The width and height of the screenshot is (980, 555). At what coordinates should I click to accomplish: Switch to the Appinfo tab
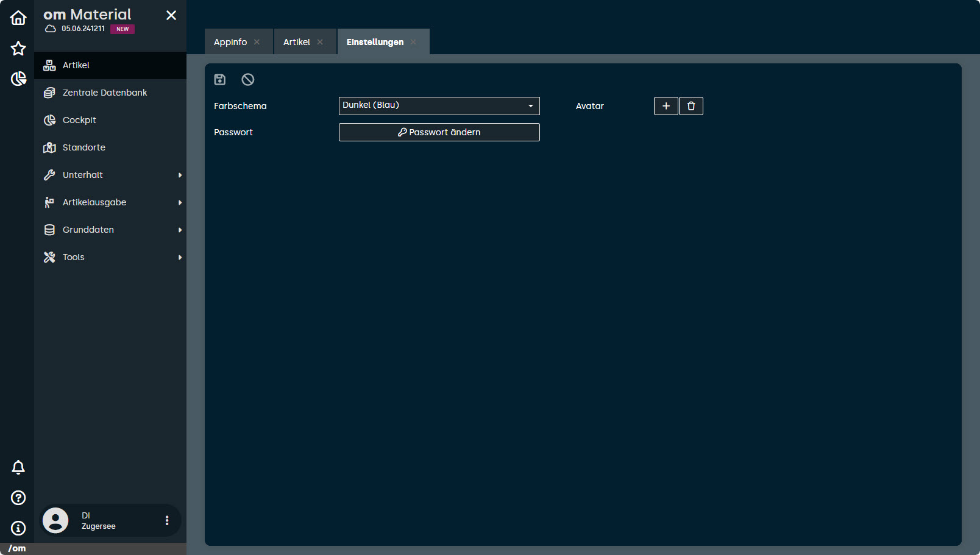(230, 42)
